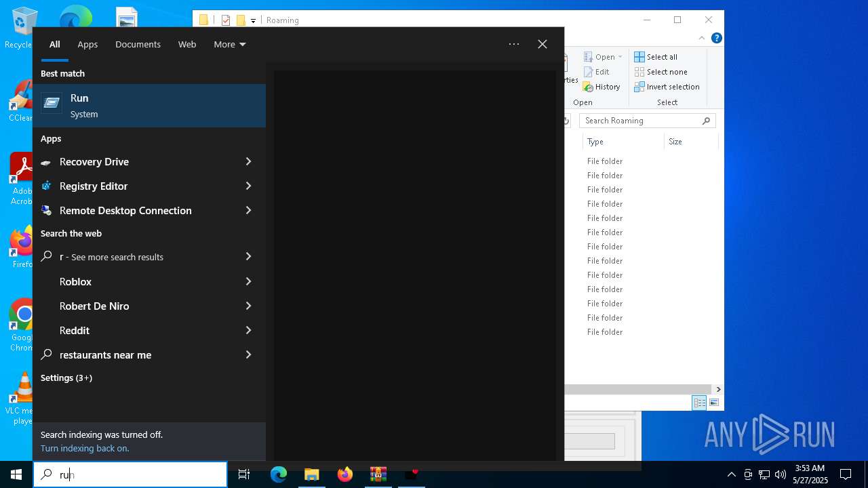Select Reddit web suggestion
Viewport: 868px width, 488px height.
point(75,330)
